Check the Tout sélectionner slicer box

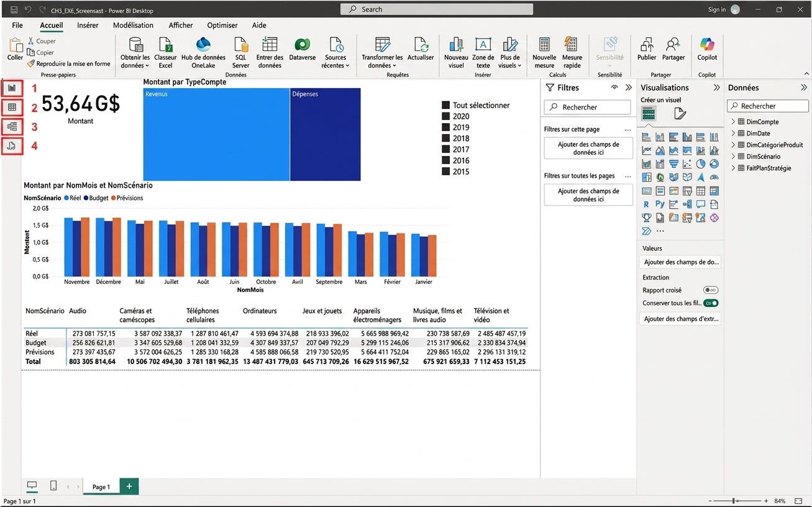(x=445, y=106)
